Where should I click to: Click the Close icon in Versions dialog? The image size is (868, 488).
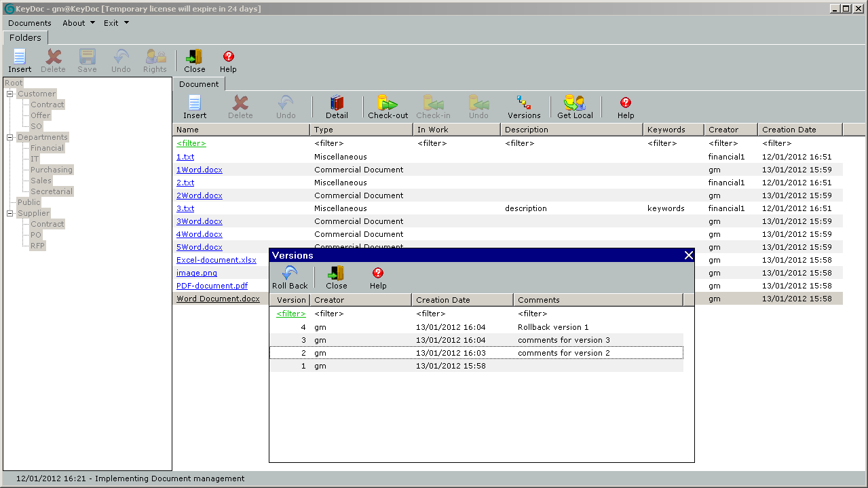click(336, 274)
